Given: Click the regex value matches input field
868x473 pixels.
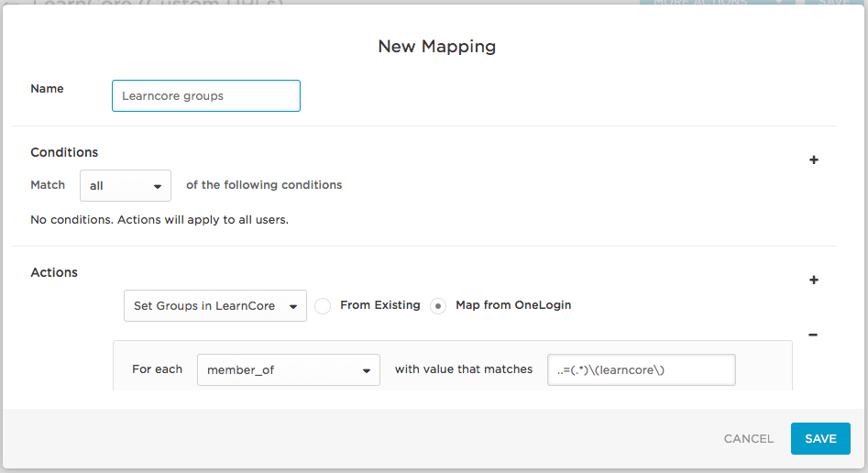Looking at the screenshot, I should tap(642, 369).
